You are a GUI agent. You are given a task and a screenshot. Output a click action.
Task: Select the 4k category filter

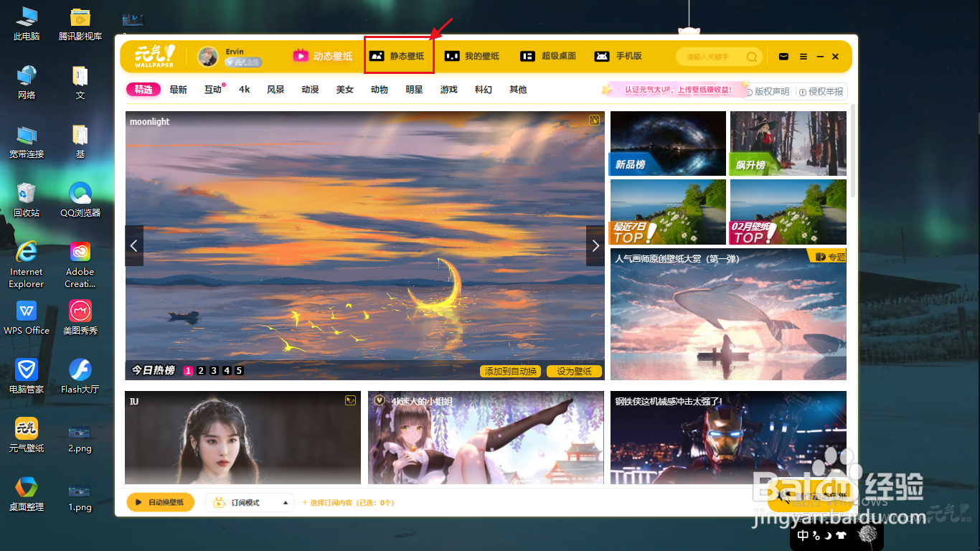(245, 90)
